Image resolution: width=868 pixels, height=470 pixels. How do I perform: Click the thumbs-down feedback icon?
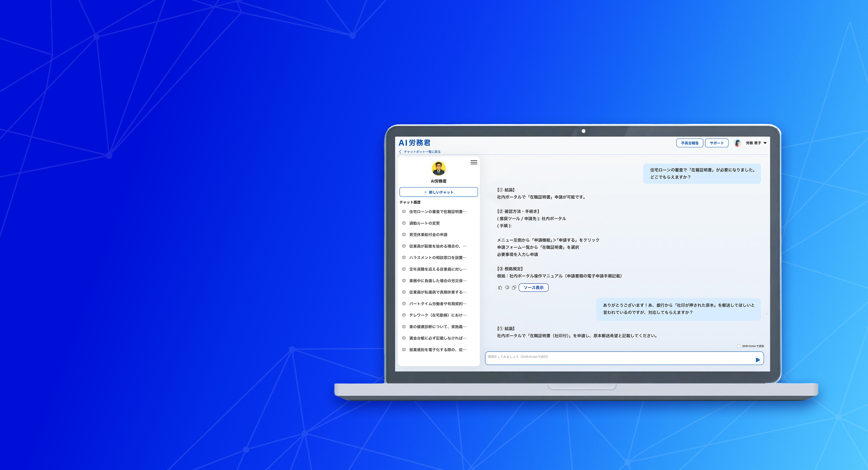pos(507,287)
